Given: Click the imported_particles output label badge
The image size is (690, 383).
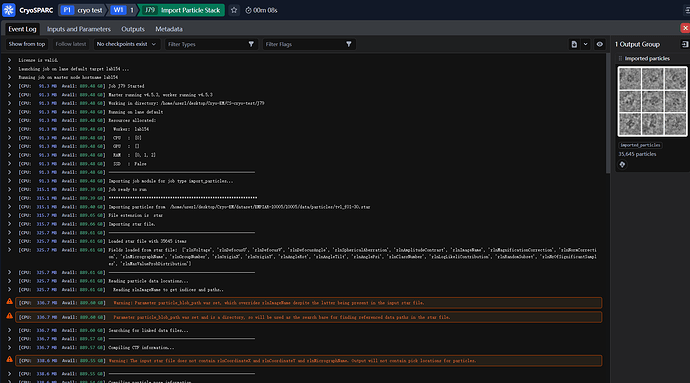Looking at the screenshot, I should [x=640, y=145].
